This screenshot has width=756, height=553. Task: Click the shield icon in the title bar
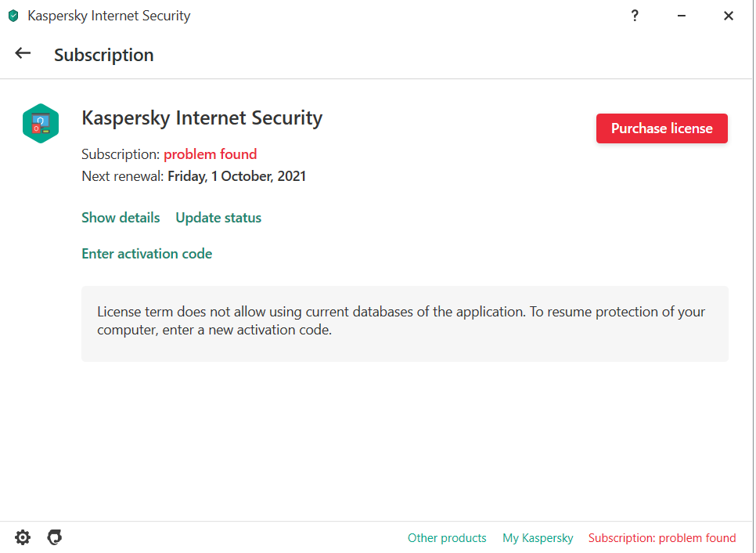[13, 16]
